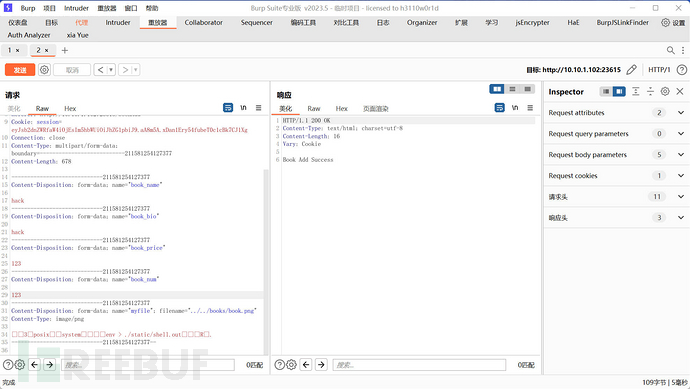690x389 pixels.
Task: Select response Render (页面渲染) tab
Action: click(x=375, y=108)
